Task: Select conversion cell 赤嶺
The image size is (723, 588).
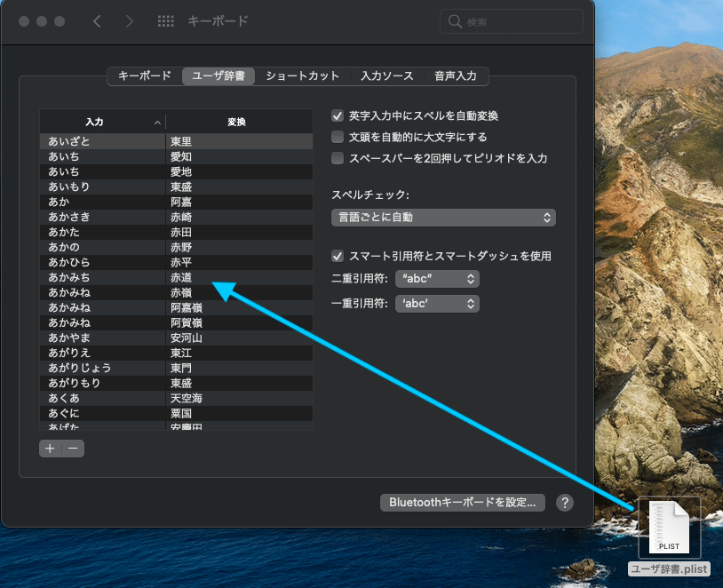Action: point(239,293)
